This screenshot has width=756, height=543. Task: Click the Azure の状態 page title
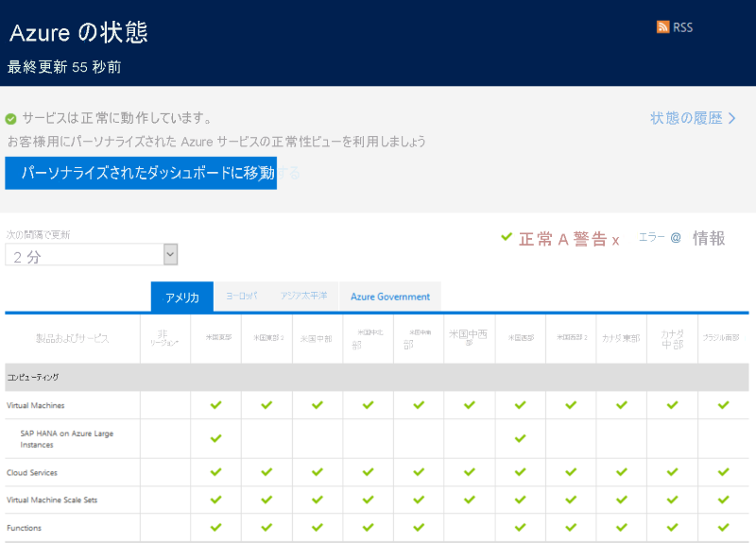click(78, 32)
